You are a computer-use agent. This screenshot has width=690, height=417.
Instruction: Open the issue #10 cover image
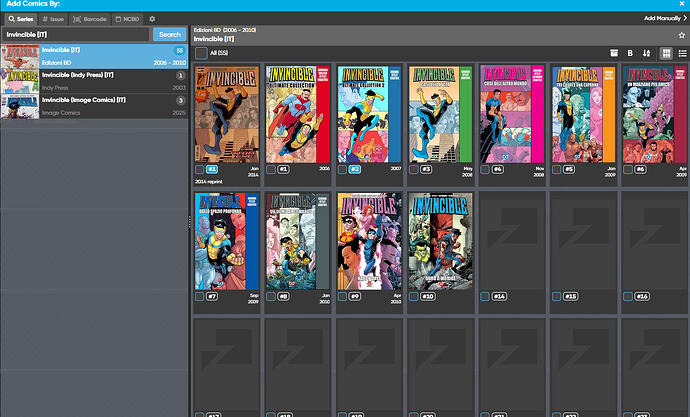(x=440, y=241)
